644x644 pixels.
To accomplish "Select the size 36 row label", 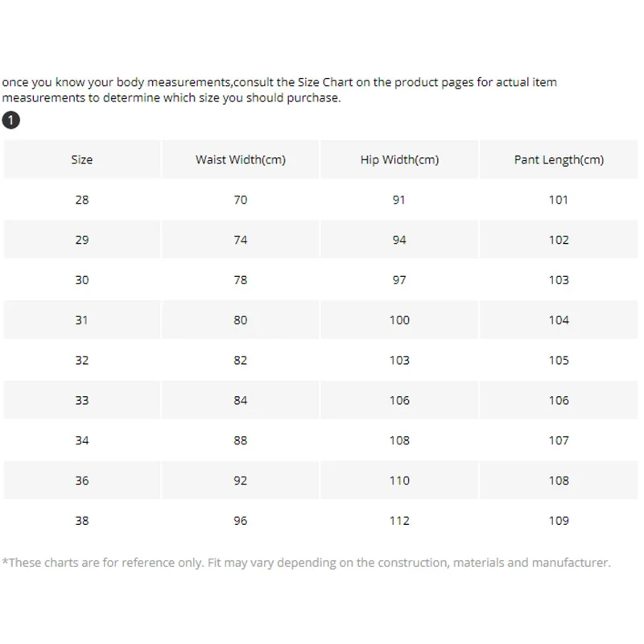I will (x=82, y=481).
